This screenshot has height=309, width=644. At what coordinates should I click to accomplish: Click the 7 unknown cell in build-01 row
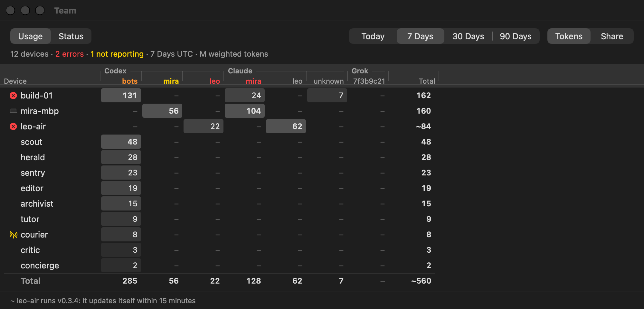(x=327, y=95)
